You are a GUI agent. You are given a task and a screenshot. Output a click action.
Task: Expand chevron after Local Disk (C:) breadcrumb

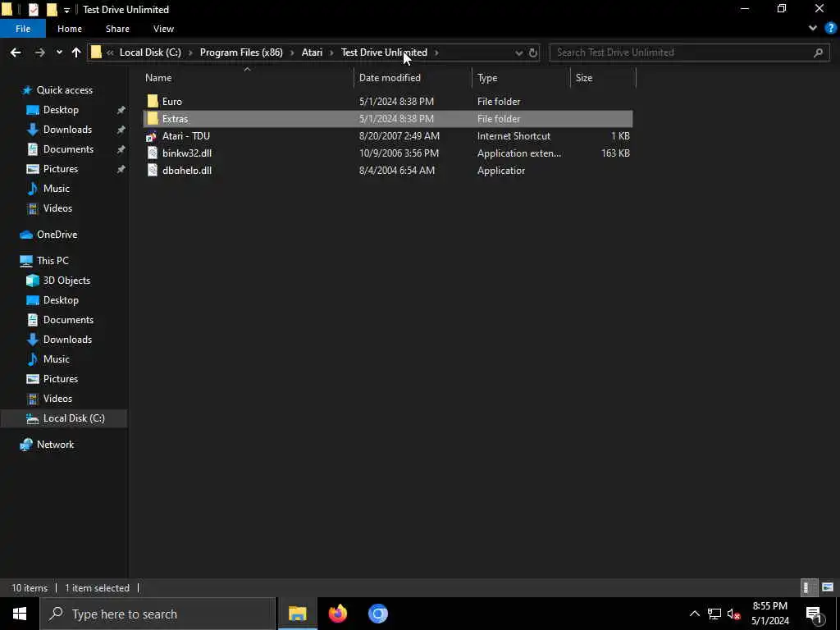click(190, 52)
